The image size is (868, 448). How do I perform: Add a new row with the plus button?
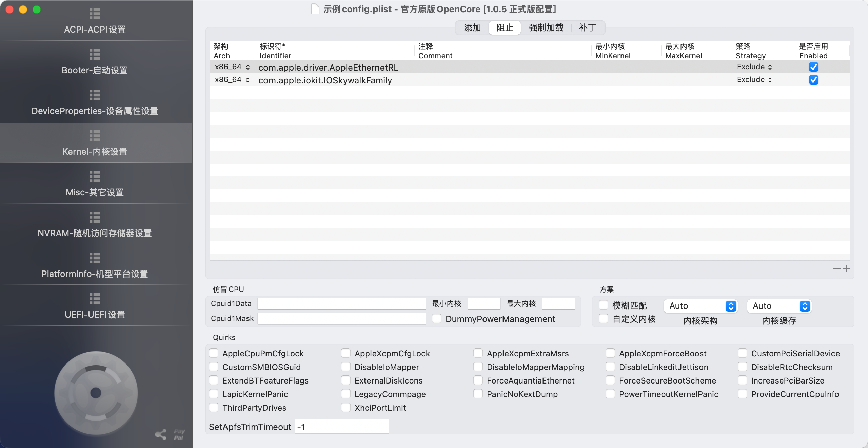coord(847,268)
